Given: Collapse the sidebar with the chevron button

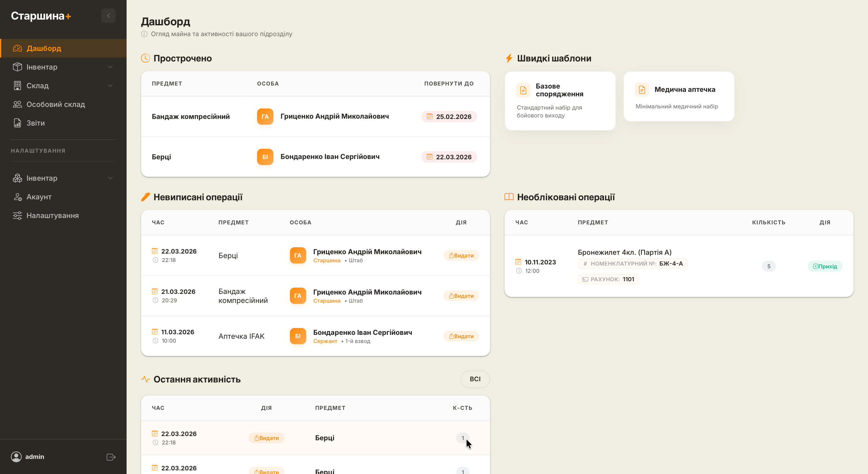Looking at the screenshot, I should pyautogui.click(x=108, y=16).
